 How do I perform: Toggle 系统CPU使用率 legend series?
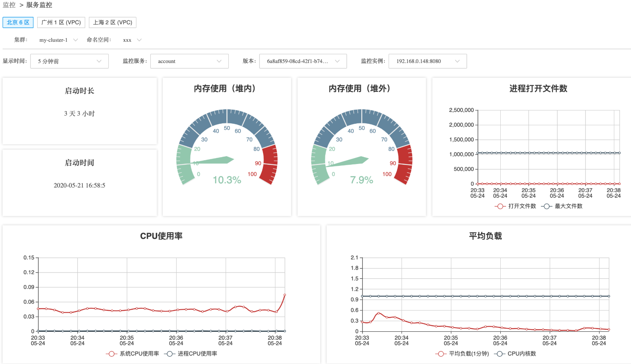click(133, 354)
